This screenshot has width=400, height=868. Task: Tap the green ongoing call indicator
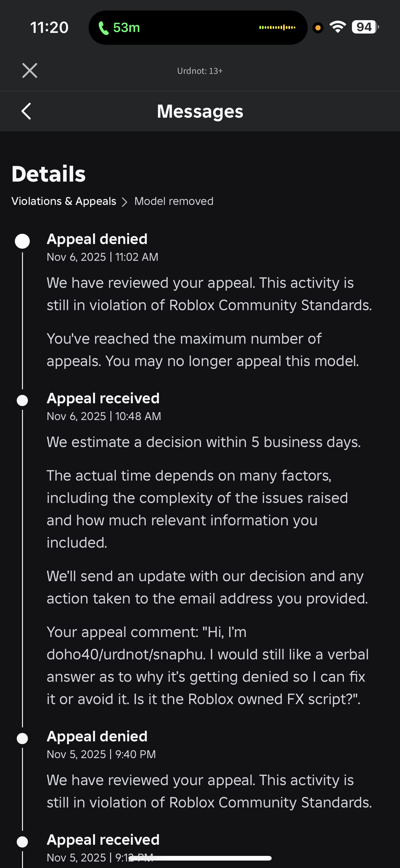119,28
